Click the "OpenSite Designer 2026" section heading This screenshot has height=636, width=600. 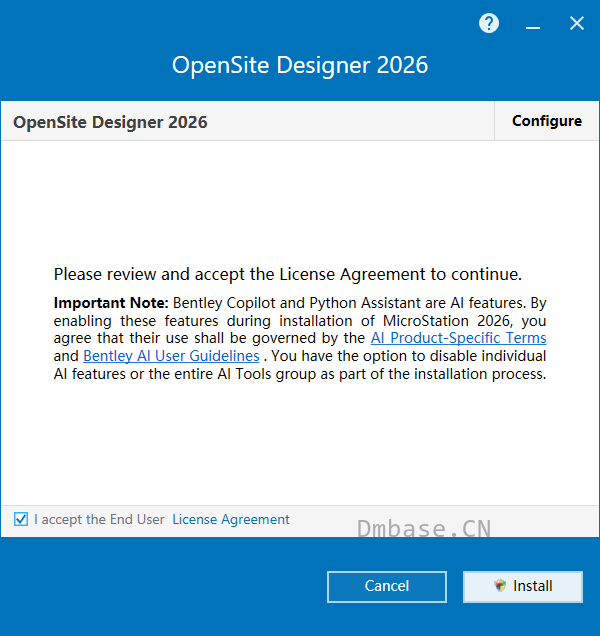coord(110,122)
